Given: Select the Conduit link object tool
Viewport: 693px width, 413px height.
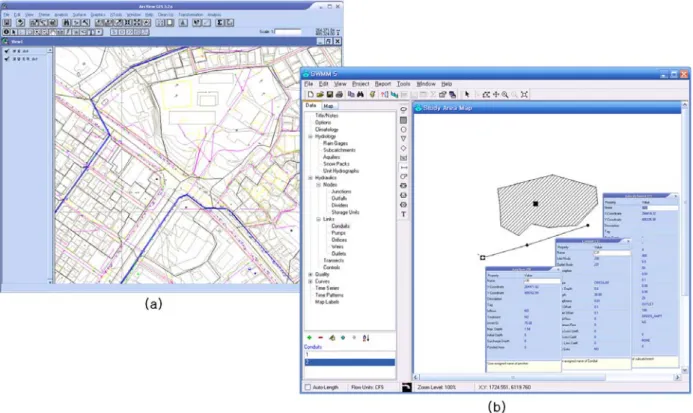Looking at the screenshot, I should coord(404,167).
